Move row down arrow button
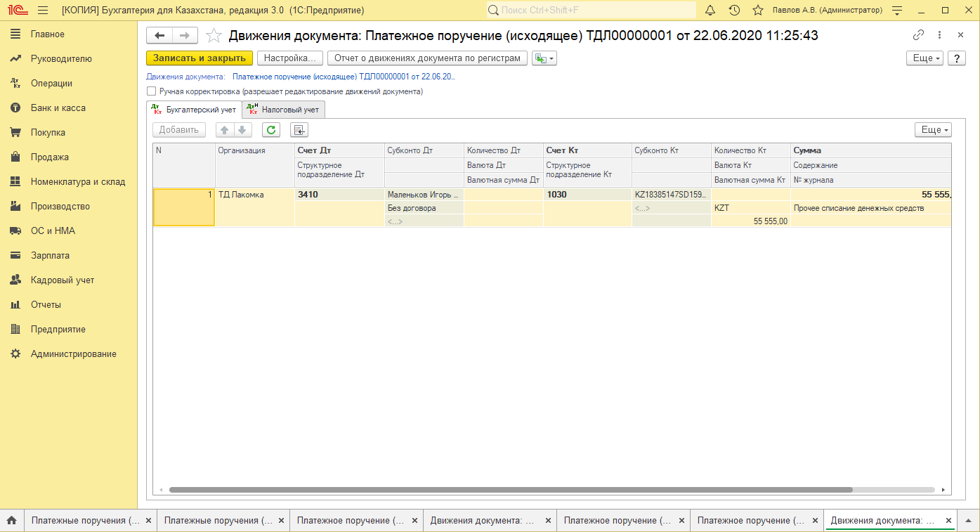The width and height of the screenshot is (980, 532). click(242, 130)
